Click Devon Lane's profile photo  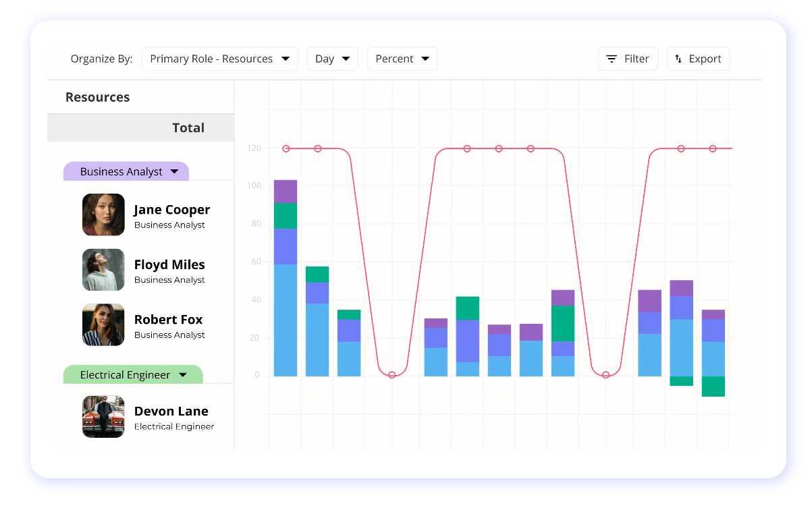[103, 416]
